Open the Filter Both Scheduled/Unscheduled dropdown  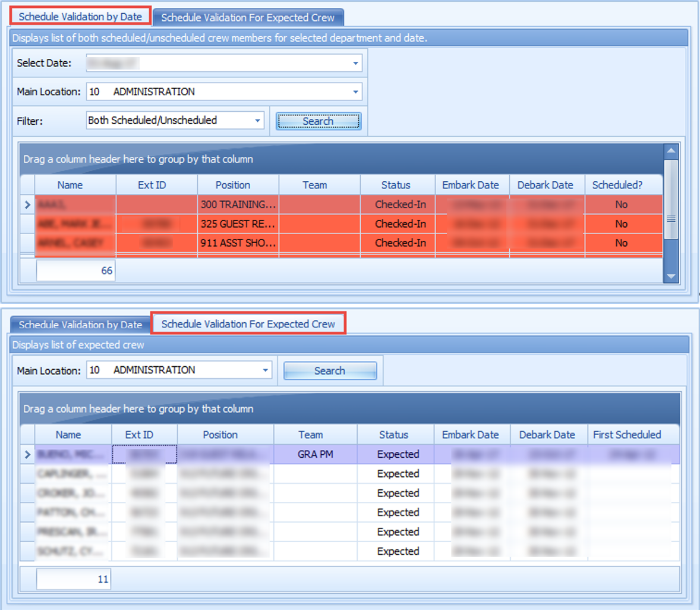257,121
